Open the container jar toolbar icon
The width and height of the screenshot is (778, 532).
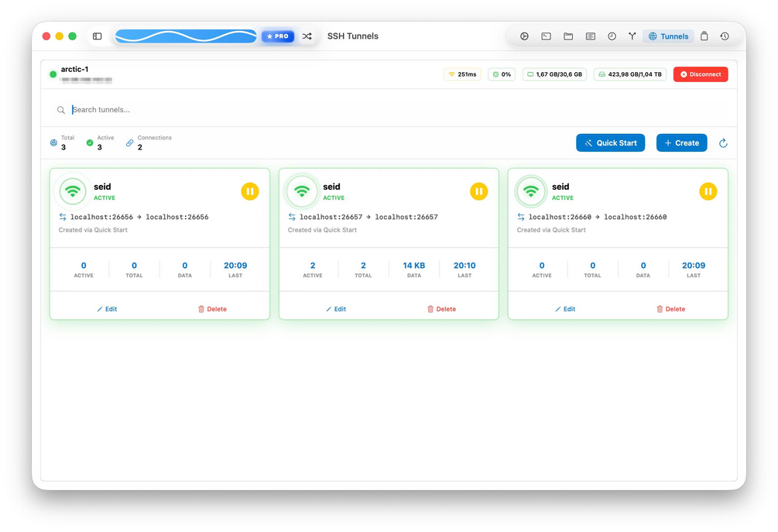tap(704, 36)
